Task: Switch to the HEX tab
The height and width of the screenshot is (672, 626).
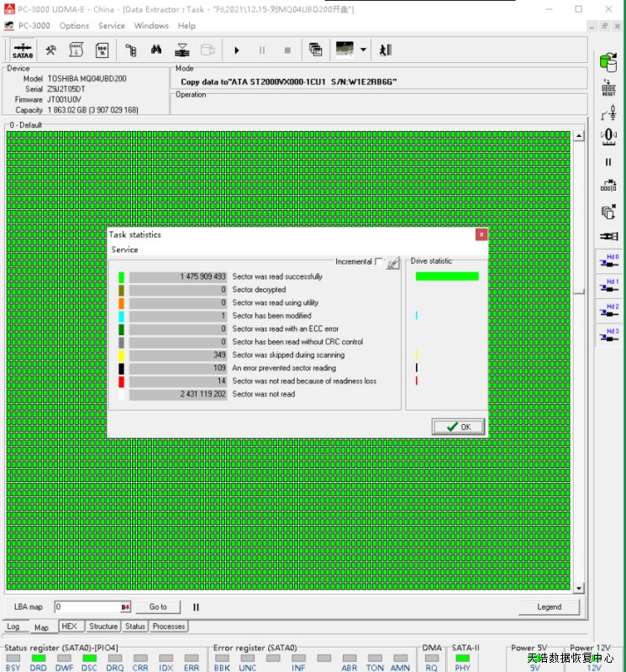Action: tap(69, 627)
